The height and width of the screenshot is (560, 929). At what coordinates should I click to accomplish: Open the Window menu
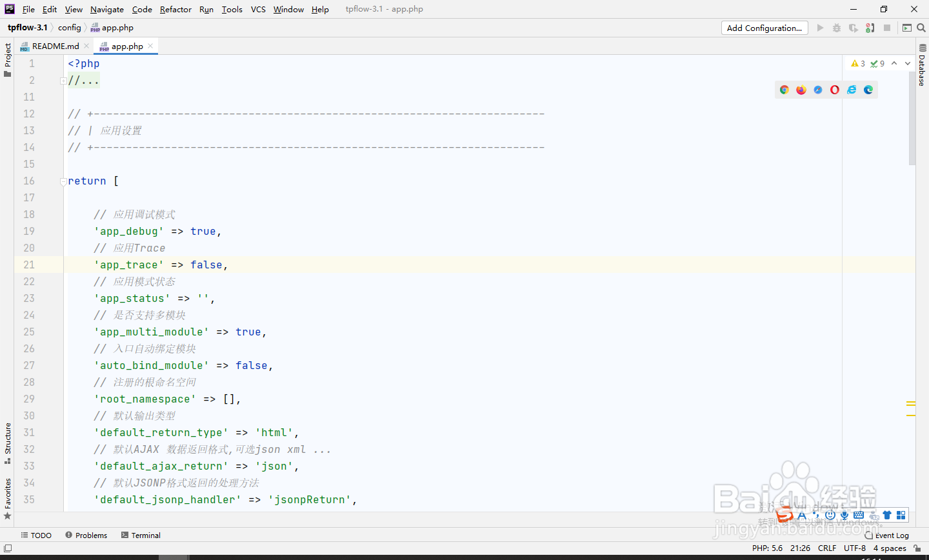288,9
